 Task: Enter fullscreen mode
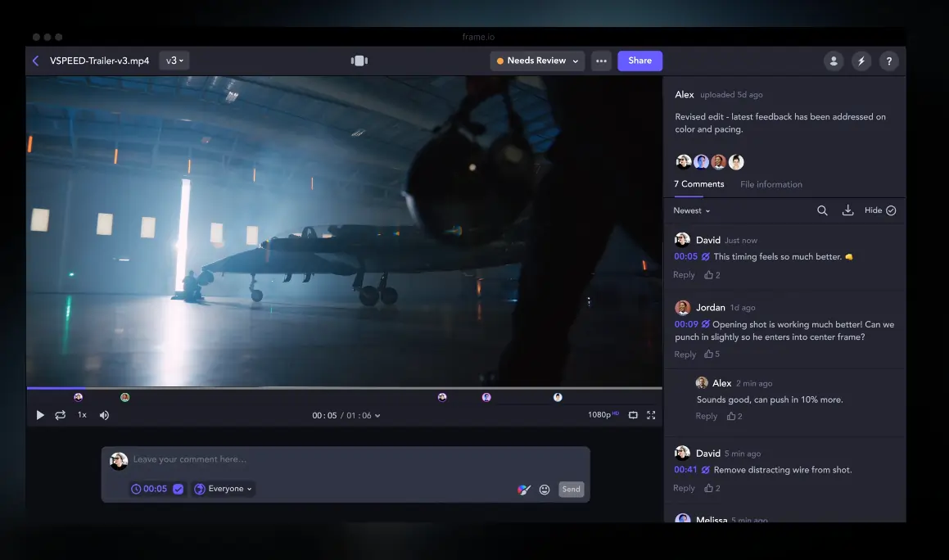pos(651,415)
